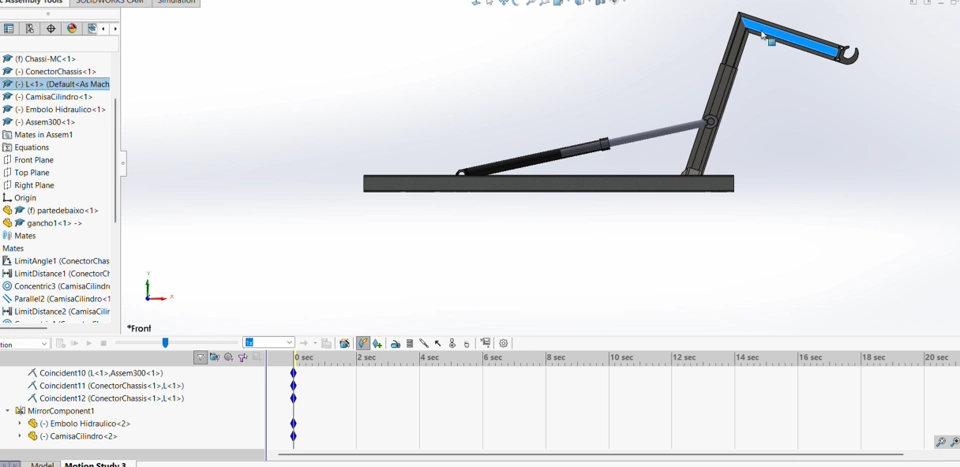Toggle the Autokey button
The width and height of the screenshot is (960, 467).
click(x=363, y=343)
